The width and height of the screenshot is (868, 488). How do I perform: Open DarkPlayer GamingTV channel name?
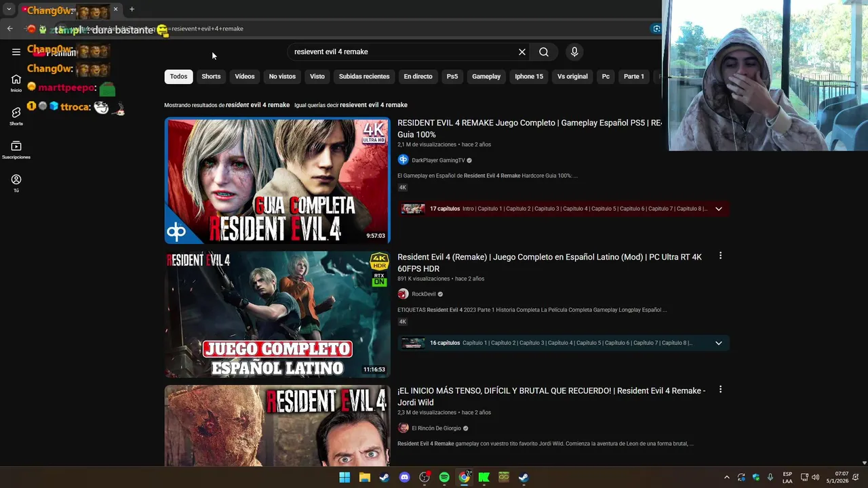click(x=438, y=161)
